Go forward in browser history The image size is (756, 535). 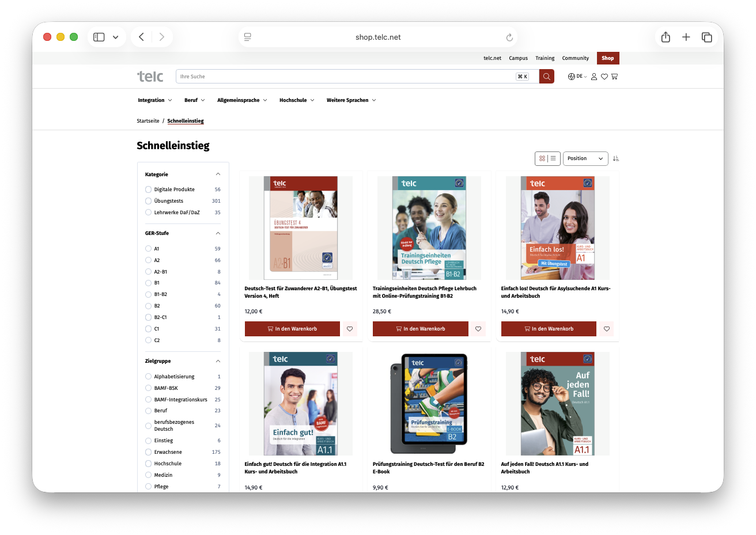point(162,37)
